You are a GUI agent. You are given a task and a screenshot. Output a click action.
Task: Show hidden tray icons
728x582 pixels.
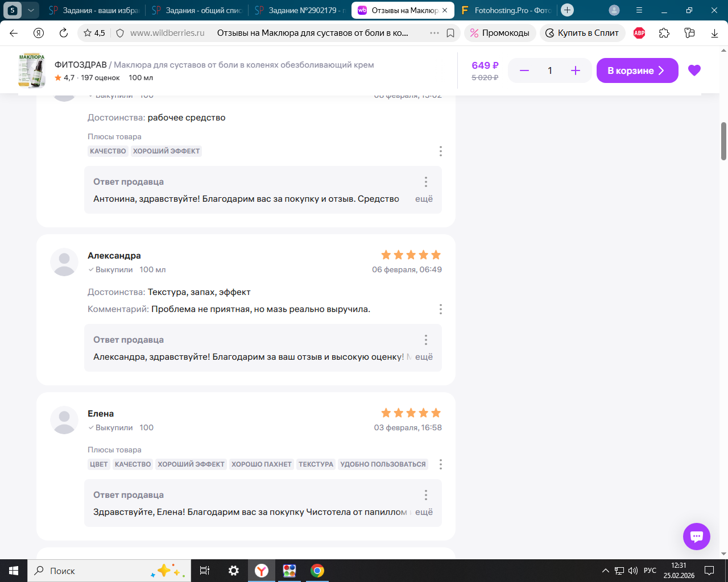(x=605, y=571)
